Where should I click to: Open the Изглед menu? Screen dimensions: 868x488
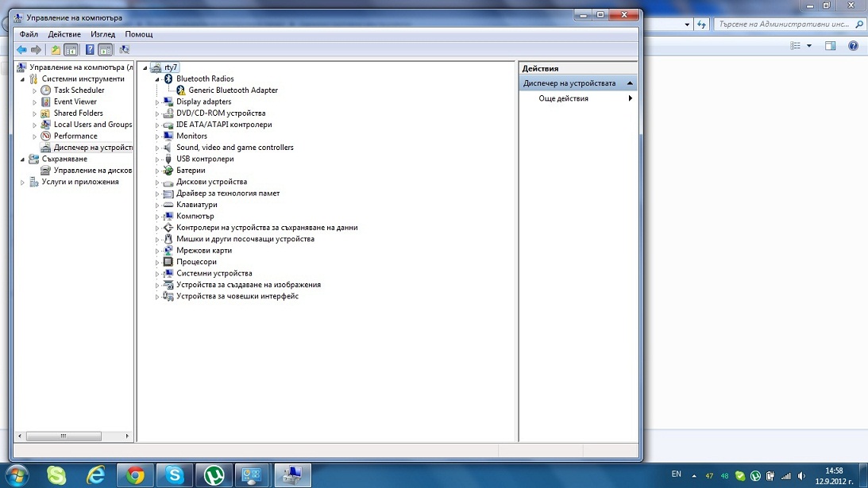click(102, 34)
